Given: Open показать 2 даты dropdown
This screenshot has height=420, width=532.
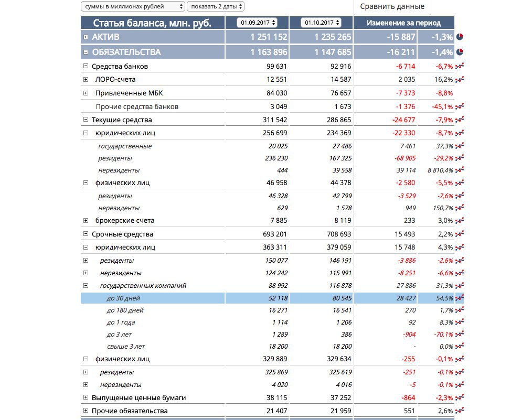Looking at the screenshot, I should point(216,6).
